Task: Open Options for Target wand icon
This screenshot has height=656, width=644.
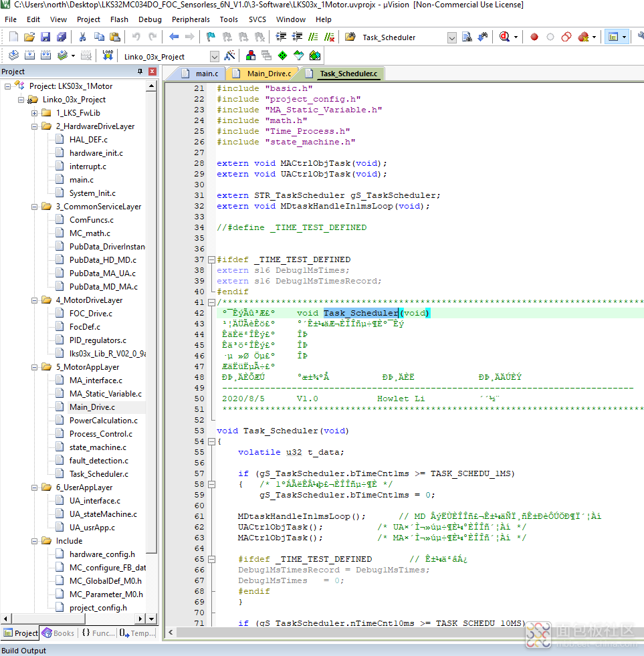Action: [229, 56]
